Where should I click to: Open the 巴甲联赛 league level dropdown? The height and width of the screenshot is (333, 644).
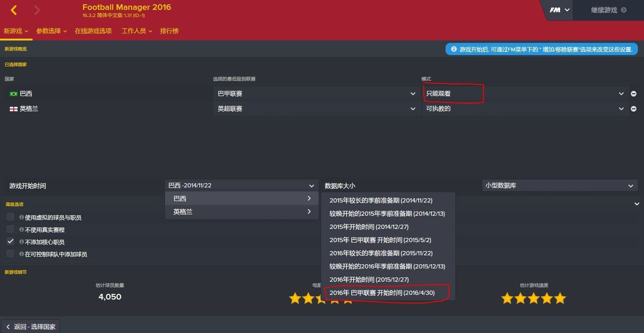[x=316, y=94]
